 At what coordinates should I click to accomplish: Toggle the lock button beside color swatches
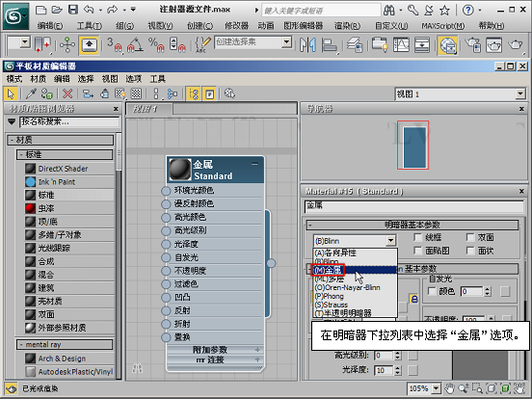pos(413,299)
